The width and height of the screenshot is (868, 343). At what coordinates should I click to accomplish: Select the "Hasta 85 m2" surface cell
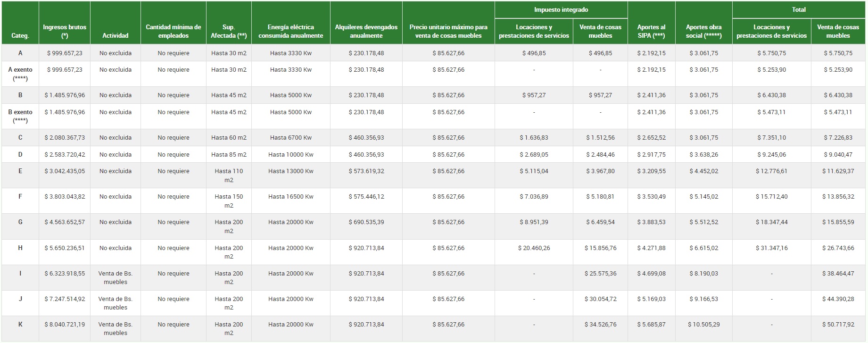229,155
